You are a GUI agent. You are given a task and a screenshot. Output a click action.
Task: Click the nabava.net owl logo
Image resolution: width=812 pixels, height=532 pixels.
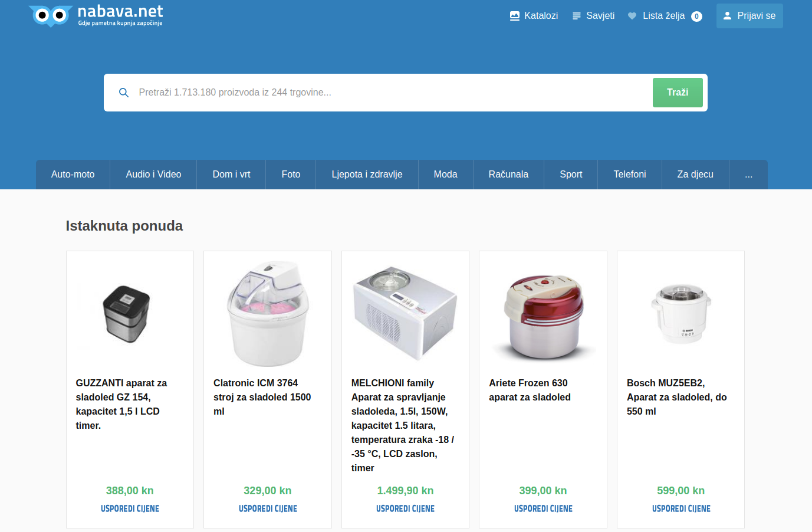51,15
